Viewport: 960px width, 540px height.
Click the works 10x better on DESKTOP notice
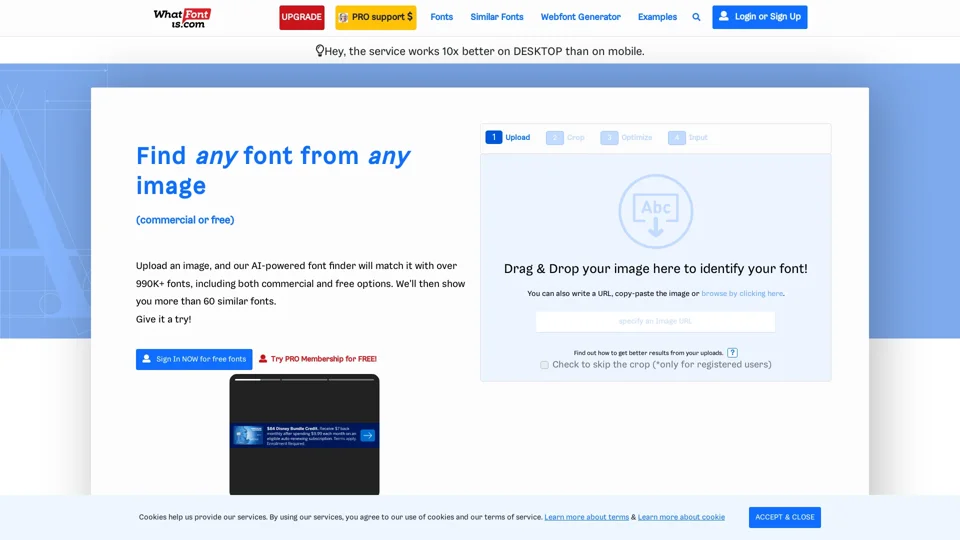(479, 51)
